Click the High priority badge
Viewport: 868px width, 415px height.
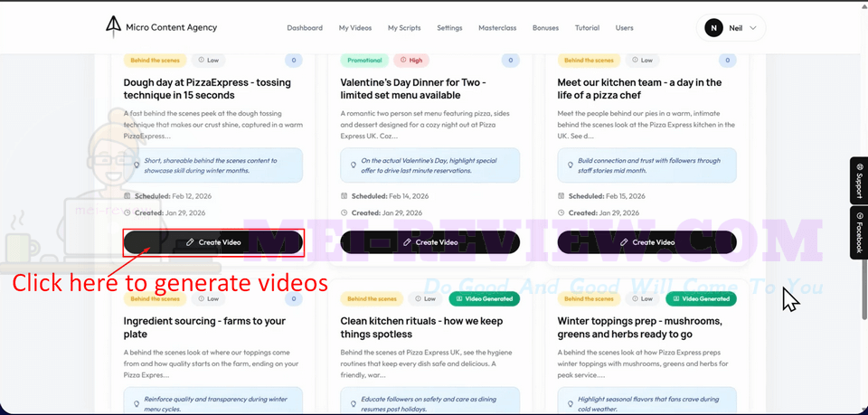411,61
